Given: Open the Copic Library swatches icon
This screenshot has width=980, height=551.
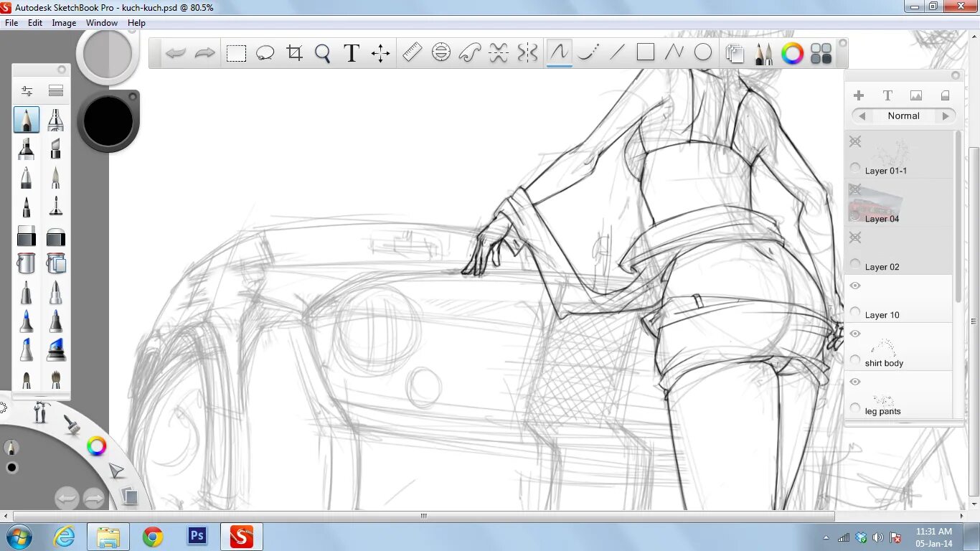Looking at the screenshot, I should 821,54.
